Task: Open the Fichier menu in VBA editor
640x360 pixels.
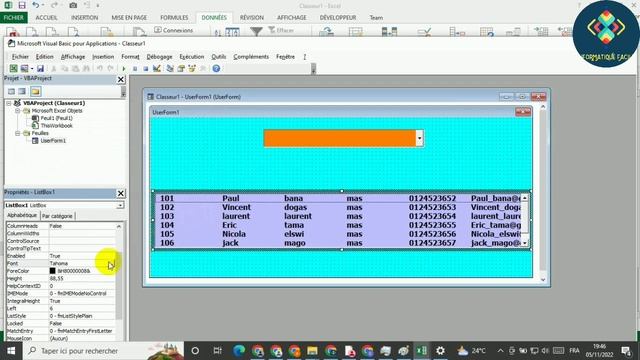Action: pos(20,57)
